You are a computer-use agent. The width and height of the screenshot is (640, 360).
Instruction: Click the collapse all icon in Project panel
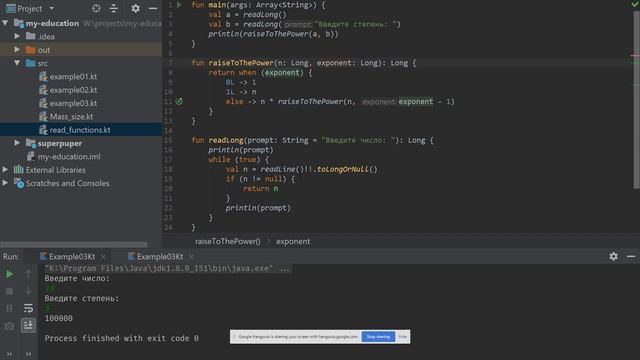[x=114, y=8]
